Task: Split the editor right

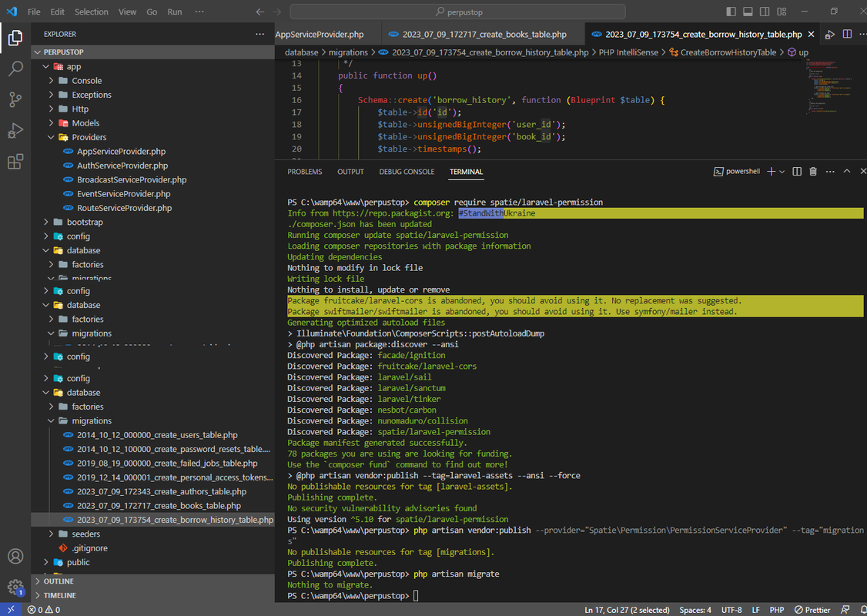Action: tap(847, 35)
